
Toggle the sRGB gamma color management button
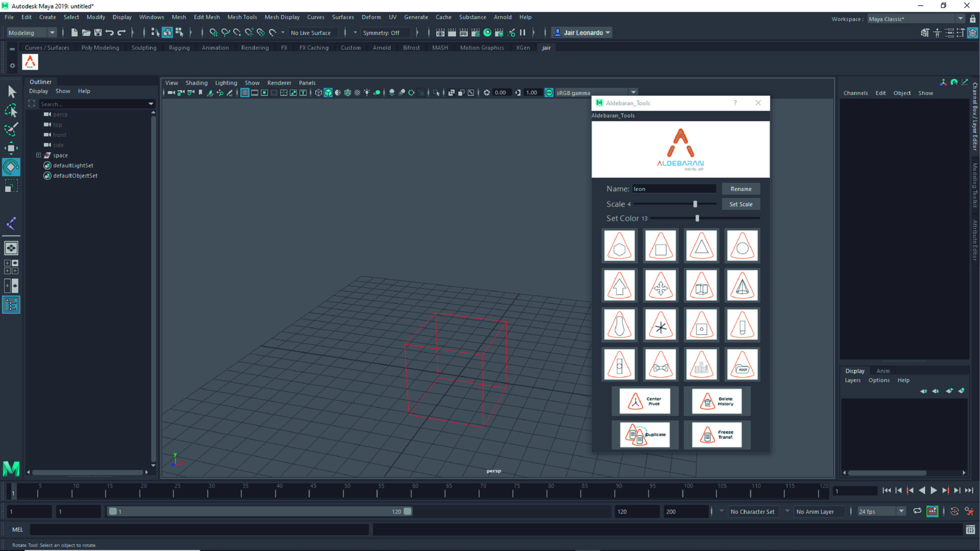549,93
